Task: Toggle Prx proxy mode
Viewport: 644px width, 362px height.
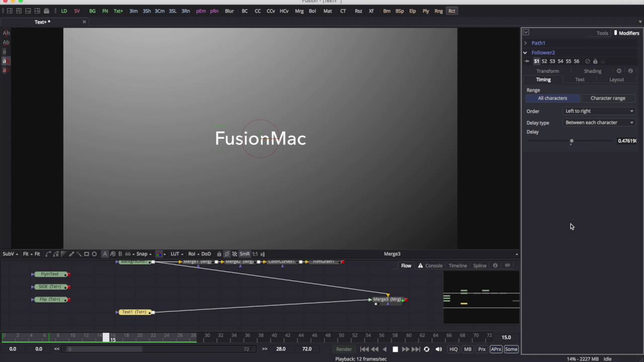Action: [x=482, y=349]
